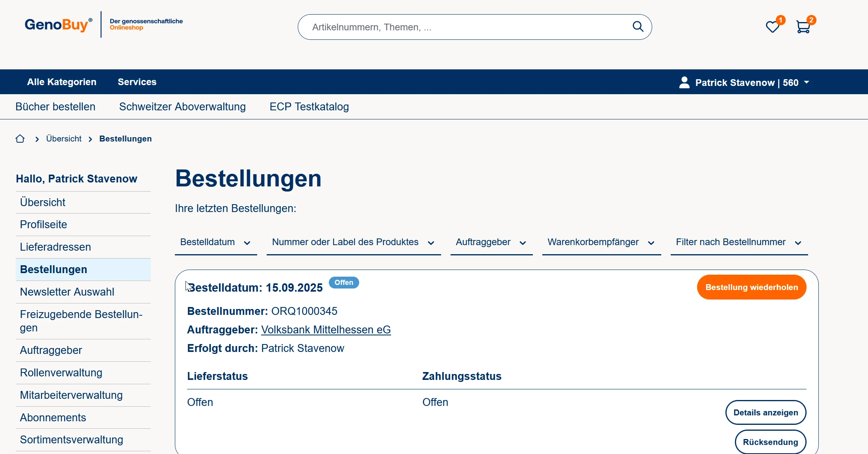The width and height of the screenshot is (868, 454).
Task: Click the user profile avatar icon
Action: [684, 82]
